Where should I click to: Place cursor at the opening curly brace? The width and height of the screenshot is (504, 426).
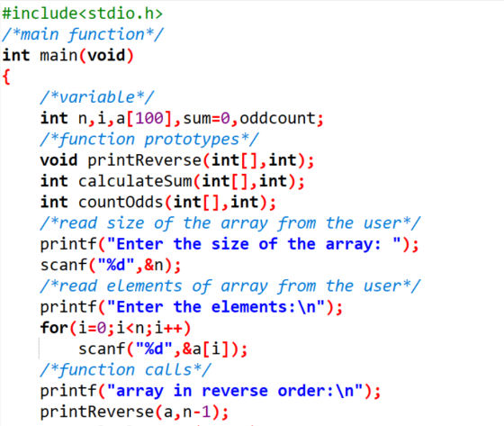click(6, 77)
